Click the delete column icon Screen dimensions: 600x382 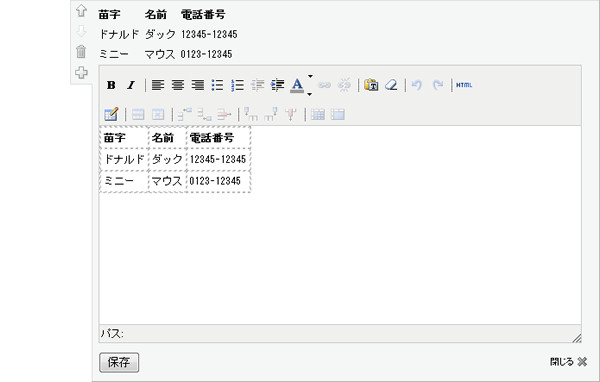(x=291, y=114)
